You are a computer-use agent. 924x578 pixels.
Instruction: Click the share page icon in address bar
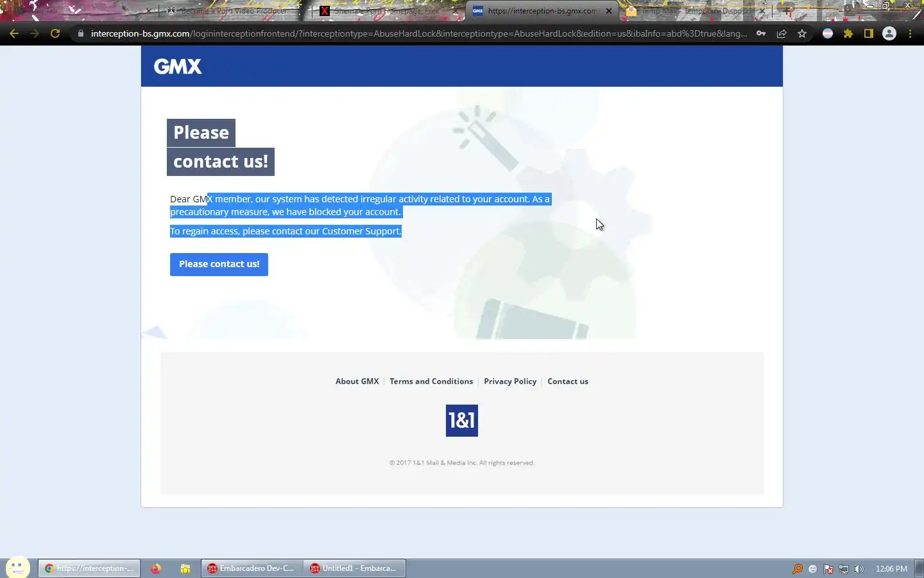tap(782, 33)
